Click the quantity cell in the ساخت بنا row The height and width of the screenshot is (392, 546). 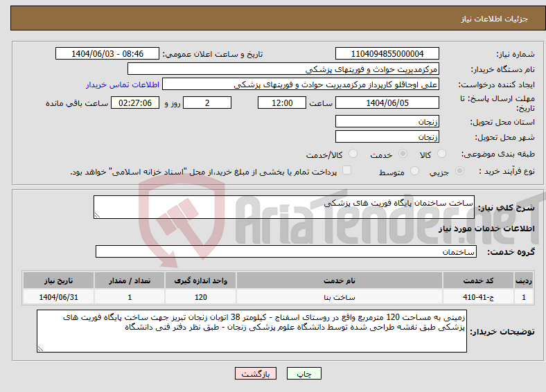click(x=130, y=297)
